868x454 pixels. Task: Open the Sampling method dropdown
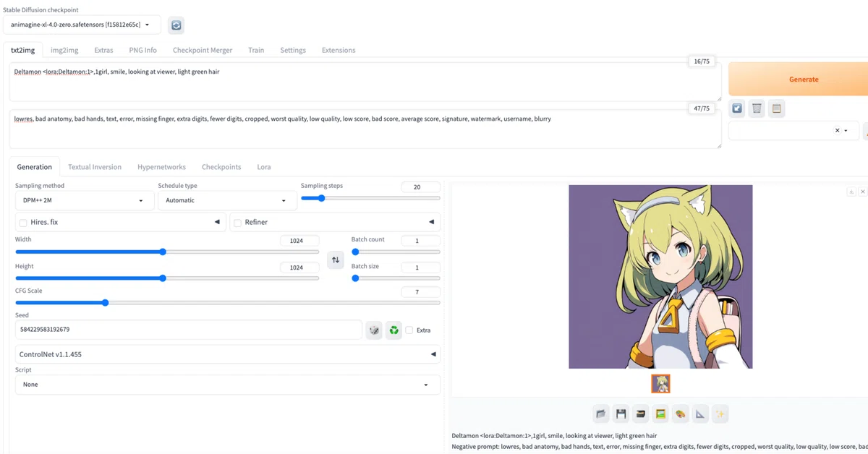[x=84, y=200]
